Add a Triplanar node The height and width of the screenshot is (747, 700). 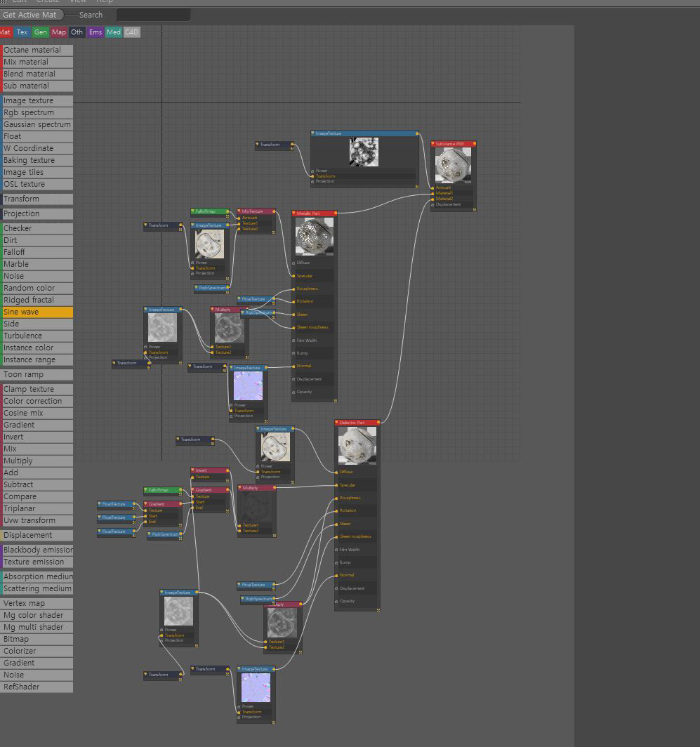click(37, 508)
